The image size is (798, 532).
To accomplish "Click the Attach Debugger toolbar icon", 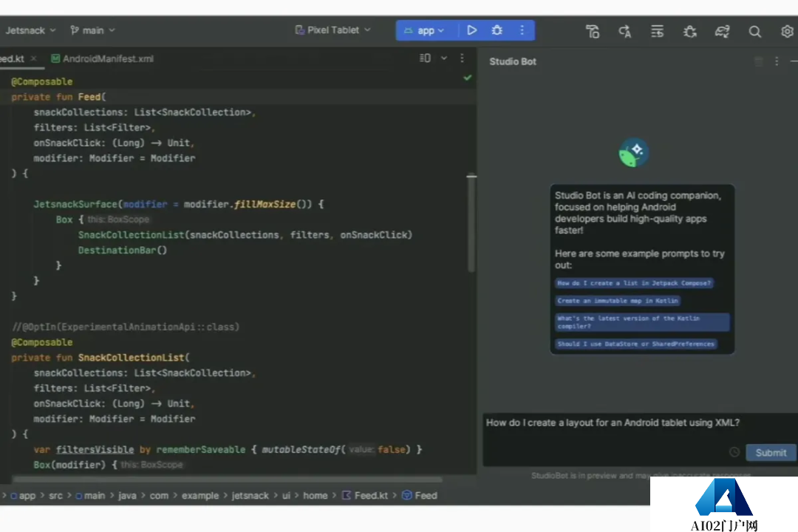I will click(x=689, y=32).
